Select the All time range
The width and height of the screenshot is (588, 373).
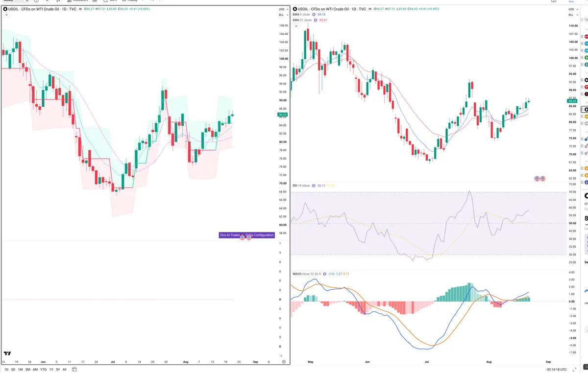click(64, 369)
